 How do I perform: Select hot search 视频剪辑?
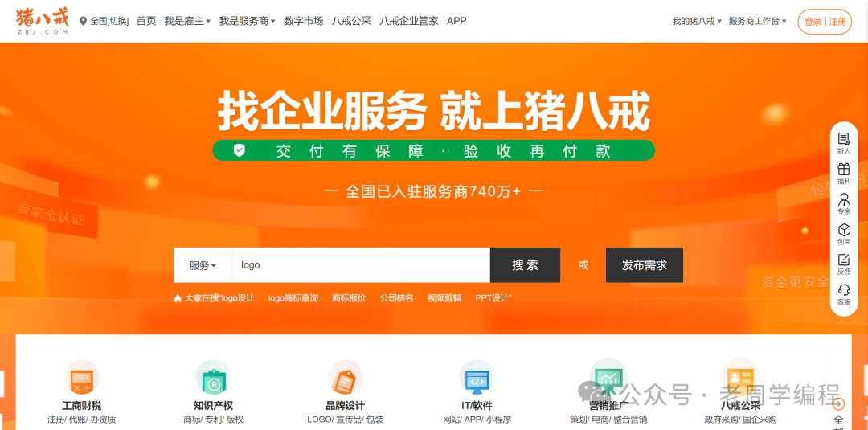pos(444,298)
